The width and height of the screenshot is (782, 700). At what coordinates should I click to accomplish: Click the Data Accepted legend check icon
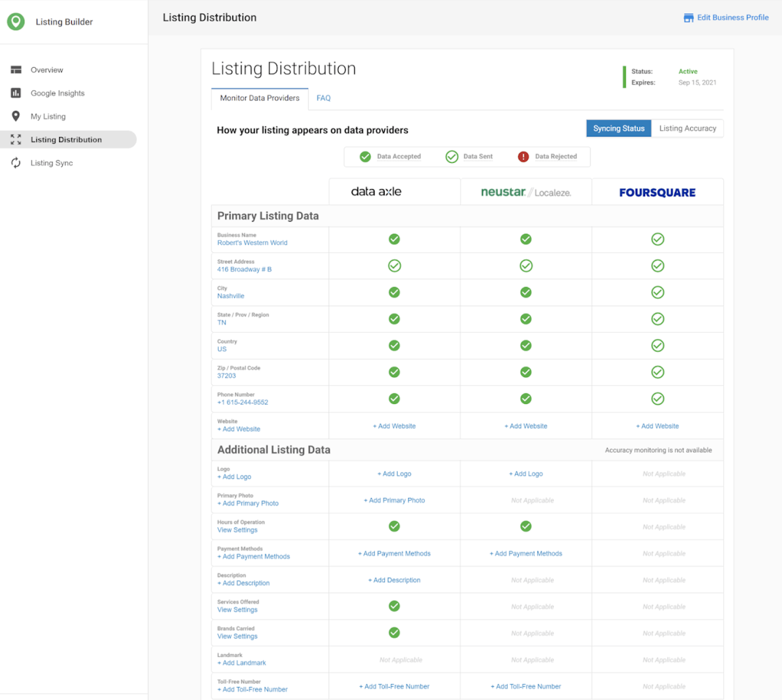(365, 156)
